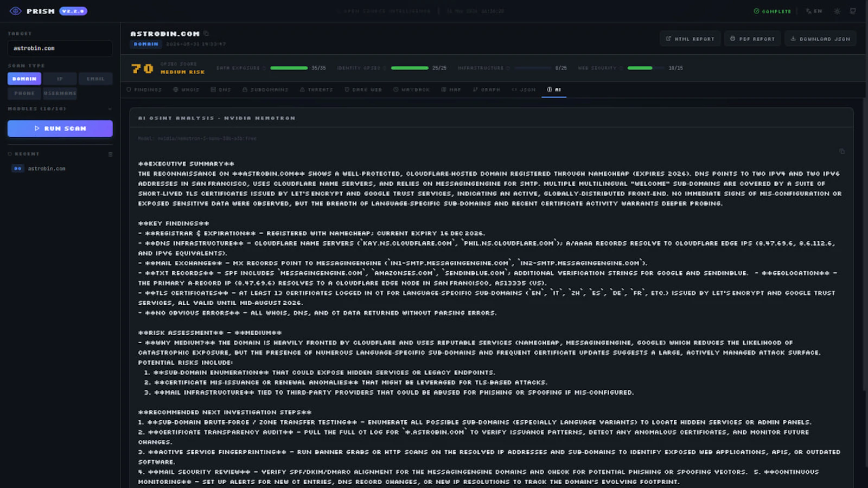Viewport: 868px width, 488px height.
Task: Click the Key Findings heading
Action: (x=174, y=223)
